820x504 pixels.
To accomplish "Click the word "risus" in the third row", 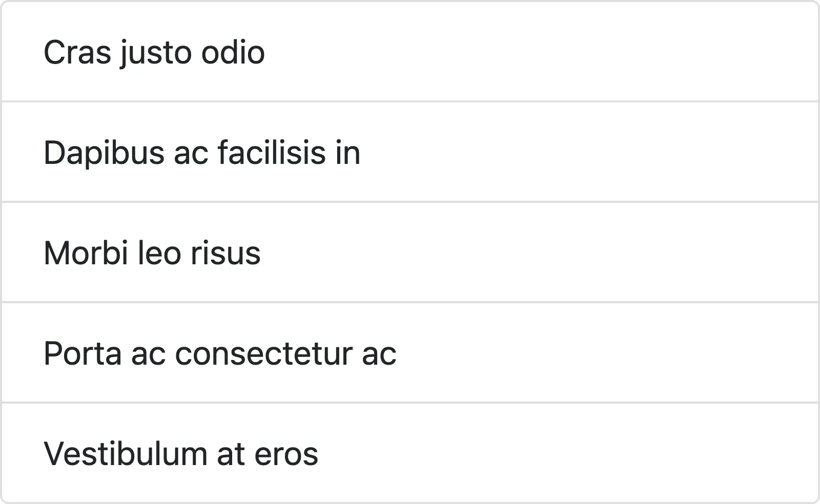I will point(225,253).
